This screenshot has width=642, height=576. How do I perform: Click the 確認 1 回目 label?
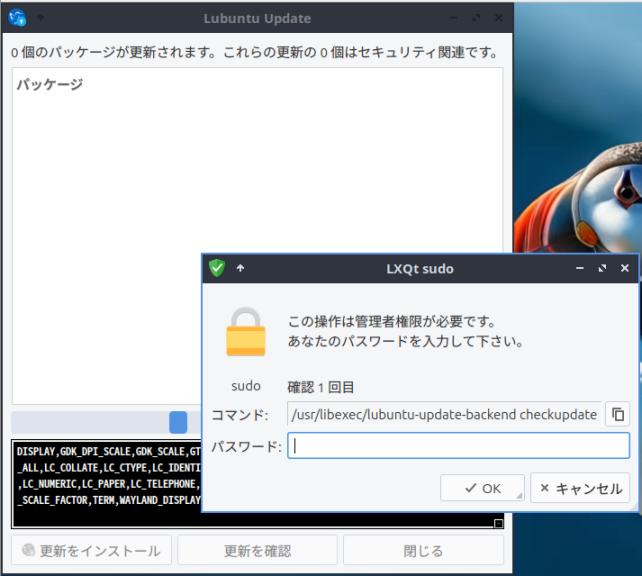point(321,386)
